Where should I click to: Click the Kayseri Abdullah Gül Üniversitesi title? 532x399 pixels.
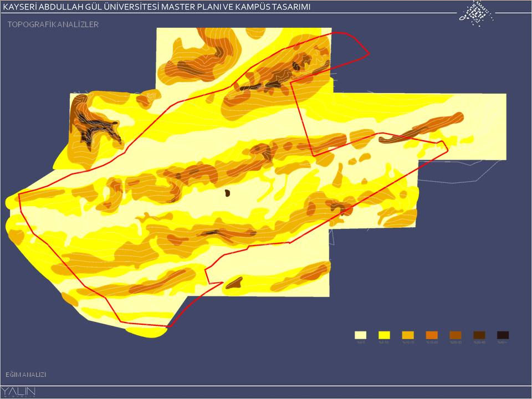pos(157,7)
